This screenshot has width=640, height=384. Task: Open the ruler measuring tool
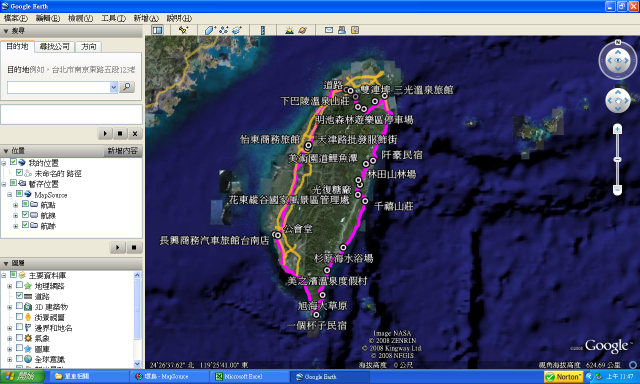262,30
